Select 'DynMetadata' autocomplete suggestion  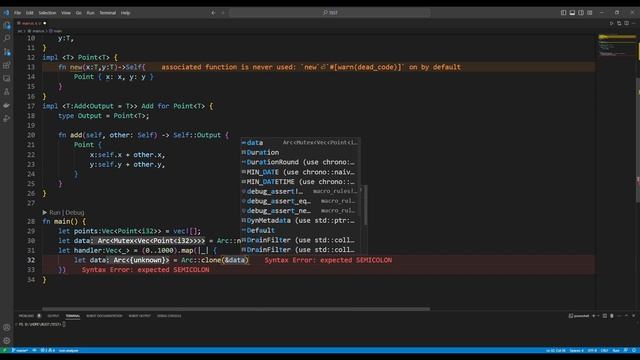click(x=300, y=220)
